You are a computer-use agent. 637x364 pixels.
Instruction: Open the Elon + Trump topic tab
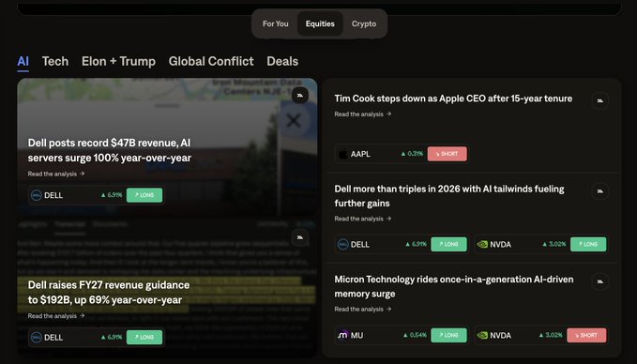118,61
